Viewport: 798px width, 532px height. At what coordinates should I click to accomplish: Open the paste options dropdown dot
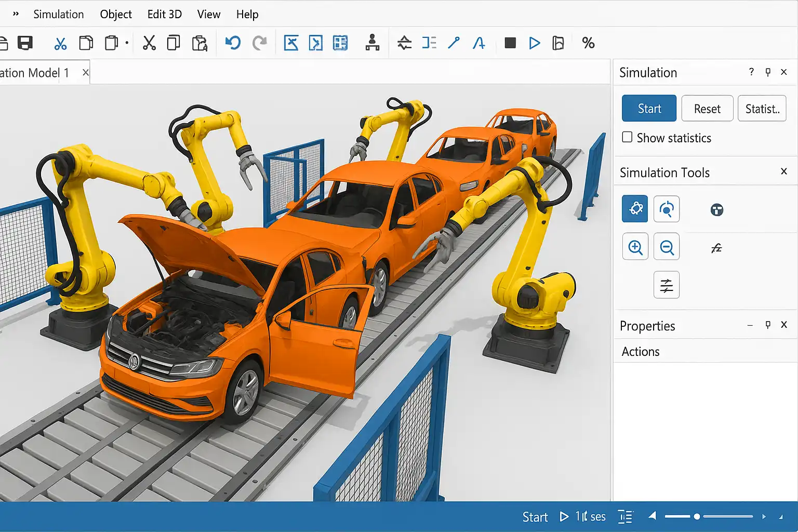coord(127,43)
